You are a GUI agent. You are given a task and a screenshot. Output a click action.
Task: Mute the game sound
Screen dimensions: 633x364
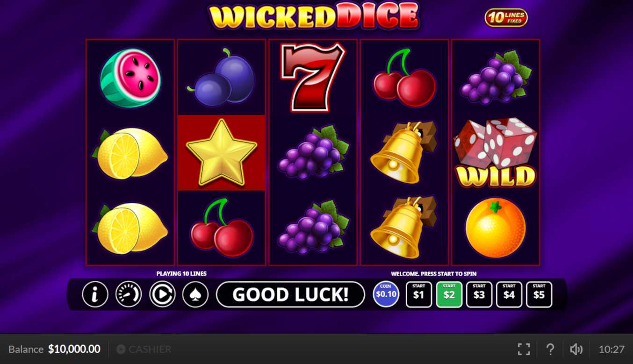tap(576, 349)
